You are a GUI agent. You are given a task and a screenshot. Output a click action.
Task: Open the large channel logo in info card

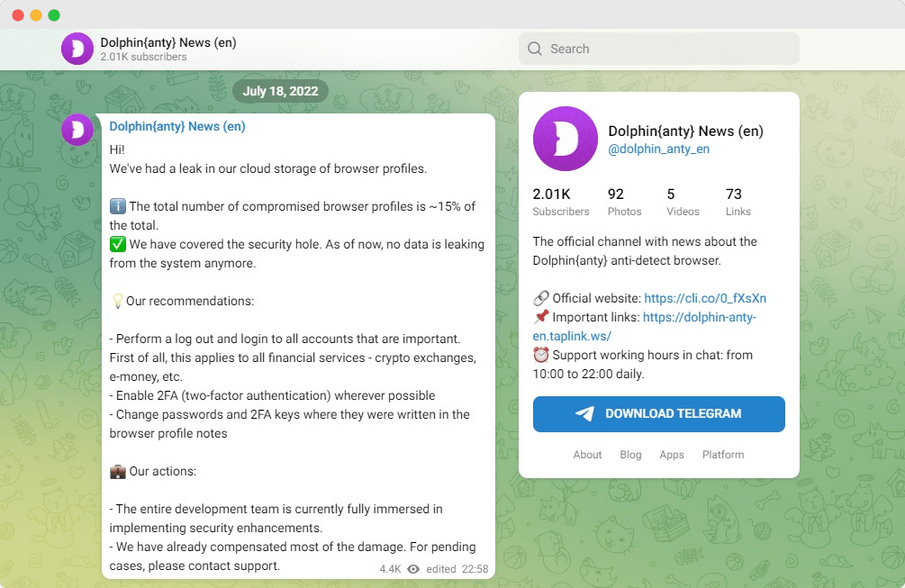[x=565, y=139]
